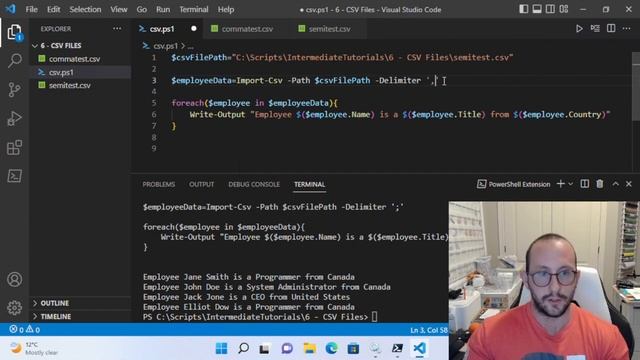Screen dimensions: 640x360
Task: Split the editor to the right
Action: coord(611,29)
